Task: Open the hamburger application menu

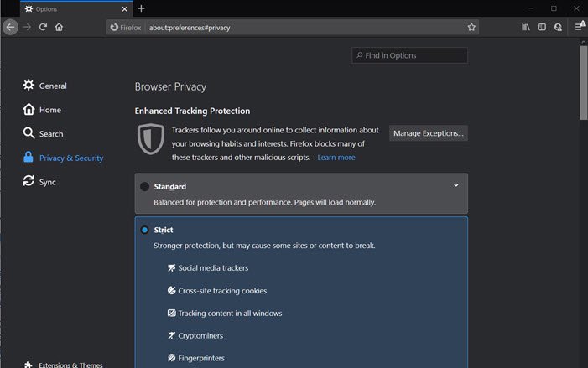Action: click(x=580, y=26)
